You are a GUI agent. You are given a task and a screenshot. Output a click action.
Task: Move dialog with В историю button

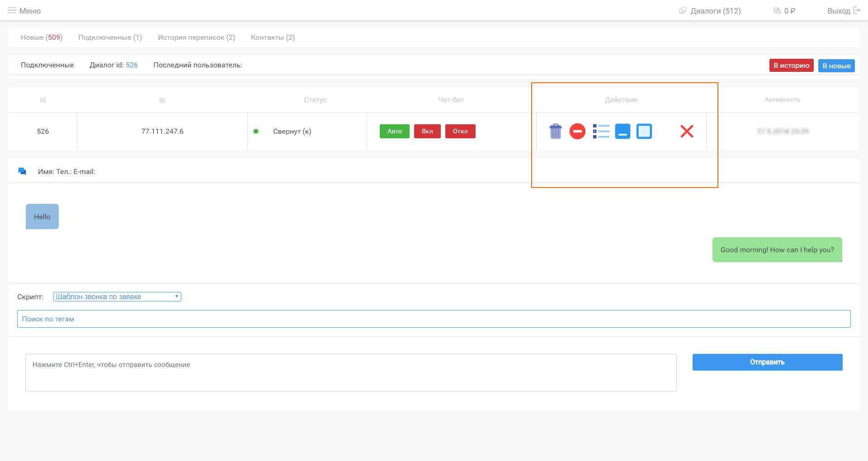(791, 66)
